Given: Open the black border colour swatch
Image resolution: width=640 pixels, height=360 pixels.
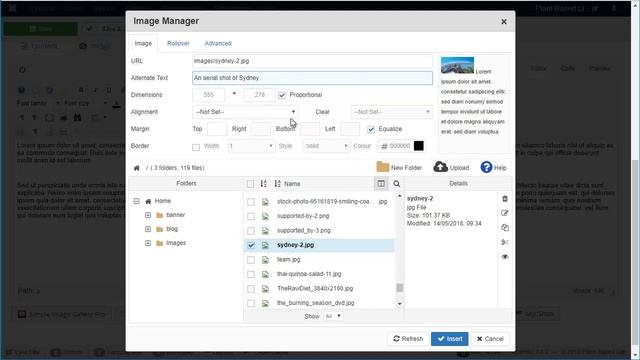Looking at the screenshot, I should pos(419,146).
